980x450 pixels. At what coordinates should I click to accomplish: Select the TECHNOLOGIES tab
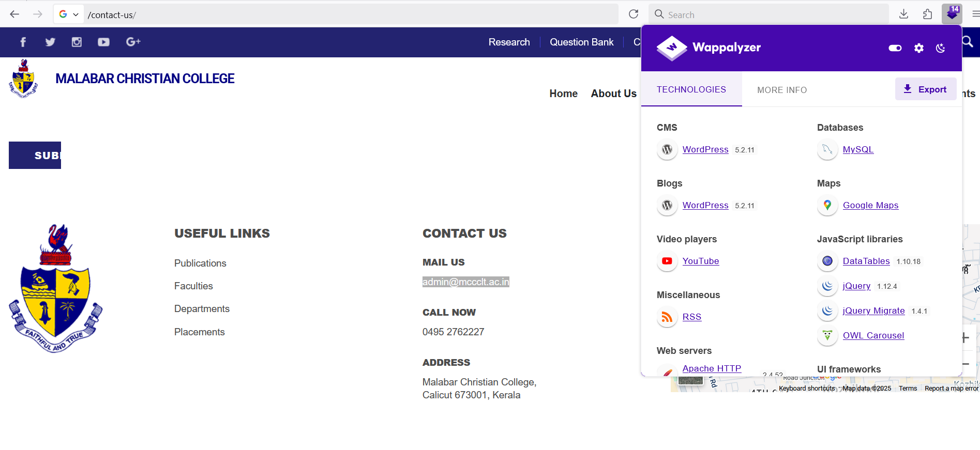[691, 90]
